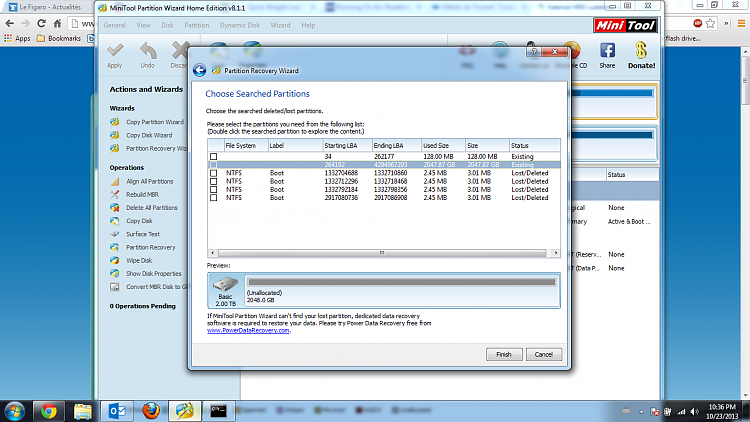Check the partition starting at LBA 264192
This screenshot has width=750, height=422.
pos(213,165)
